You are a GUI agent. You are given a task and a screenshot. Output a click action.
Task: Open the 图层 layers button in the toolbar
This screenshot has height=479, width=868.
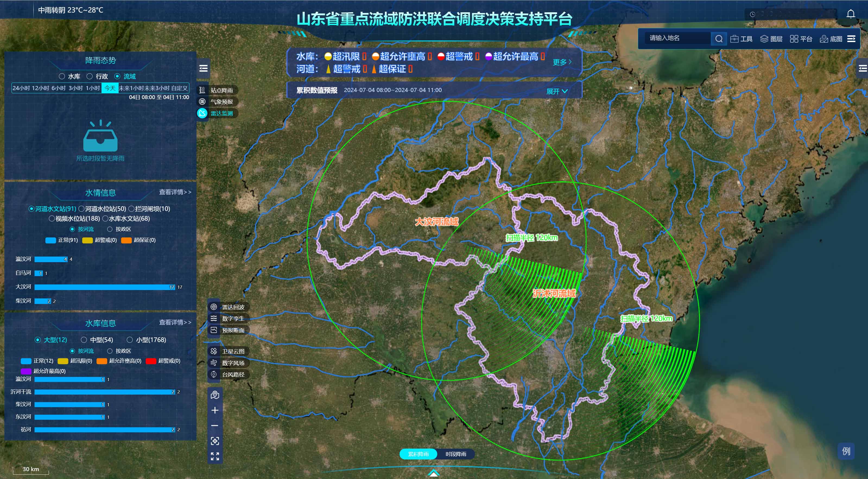point(771,39)
